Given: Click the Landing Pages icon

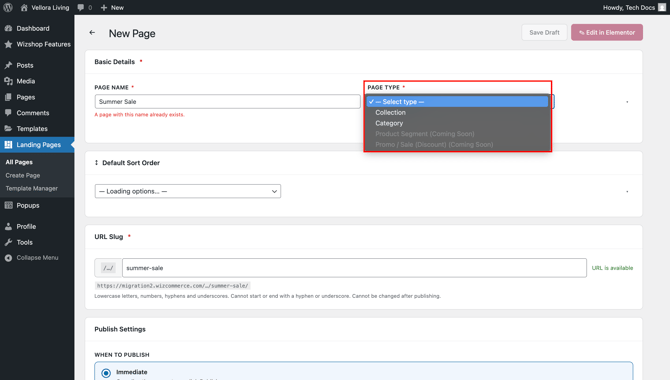Looking at the screenshot, I should [x=8, y=144].
